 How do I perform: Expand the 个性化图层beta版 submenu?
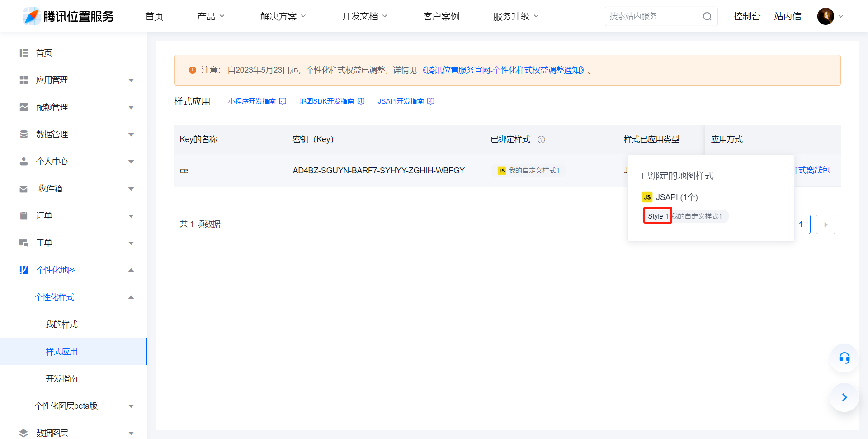coord(131,406)
